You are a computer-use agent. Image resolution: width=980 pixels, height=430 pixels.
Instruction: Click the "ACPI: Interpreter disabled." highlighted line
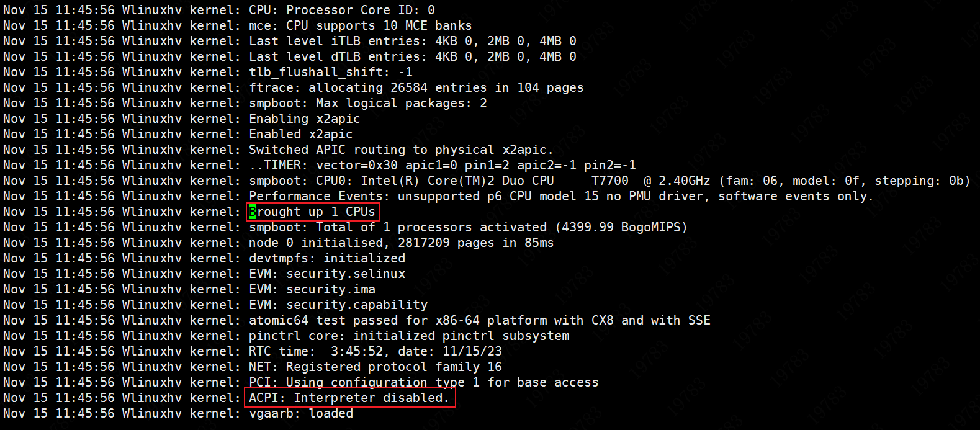(x=349, y=398)
